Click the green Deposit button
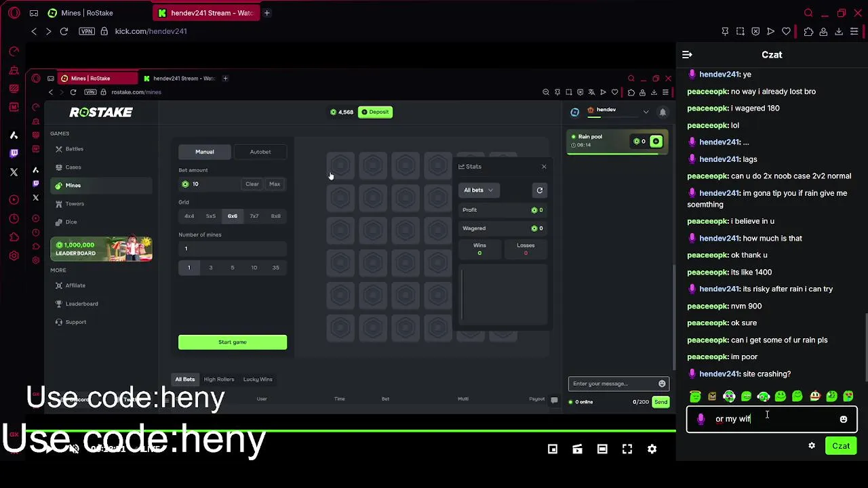This screenshot has height=488, width=868. [376, 112]
